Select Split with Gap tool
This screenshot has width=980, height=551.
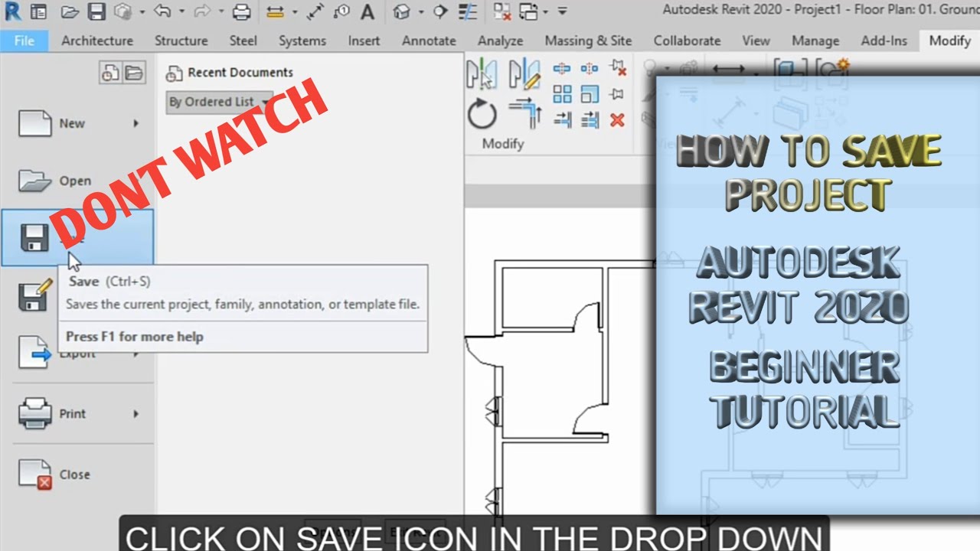click(590, 69)
